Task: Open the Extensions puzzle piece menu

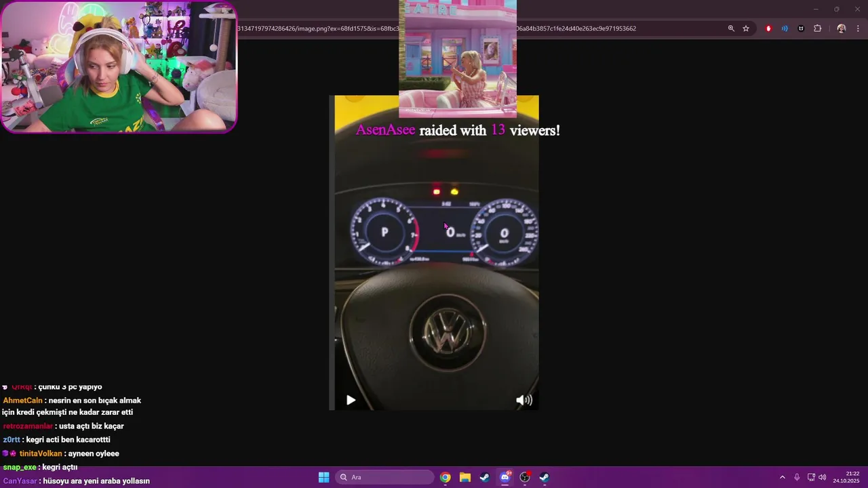Action: click(817, 28)
